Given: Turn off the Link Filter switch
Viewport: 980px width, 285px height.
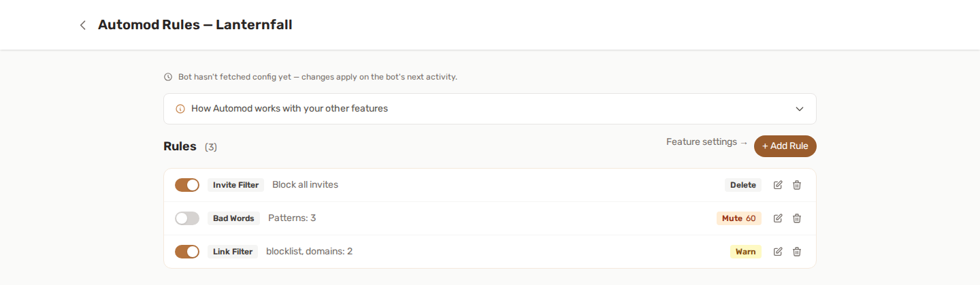Looking at the screenshot, I should coord(187,252).
